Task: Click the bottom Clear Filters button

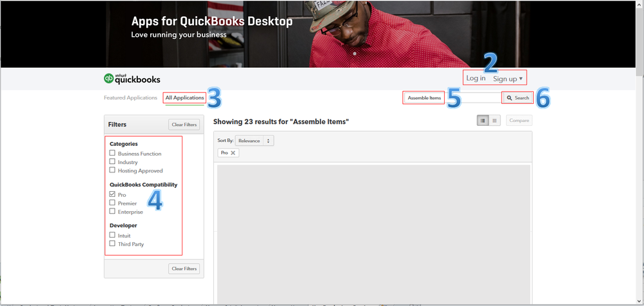Action: pos(184,269)
